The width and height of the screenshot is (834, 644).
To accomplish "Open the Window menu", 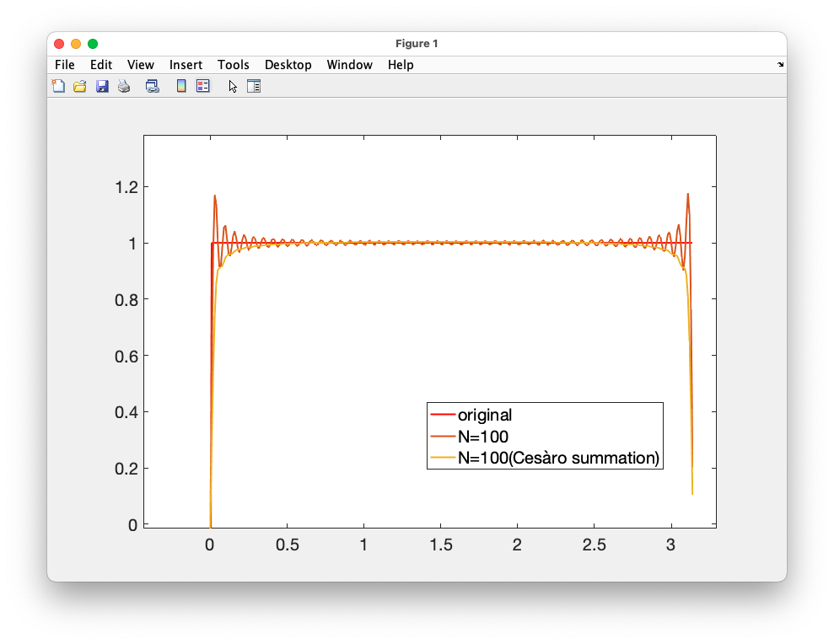I will [349, 65].
